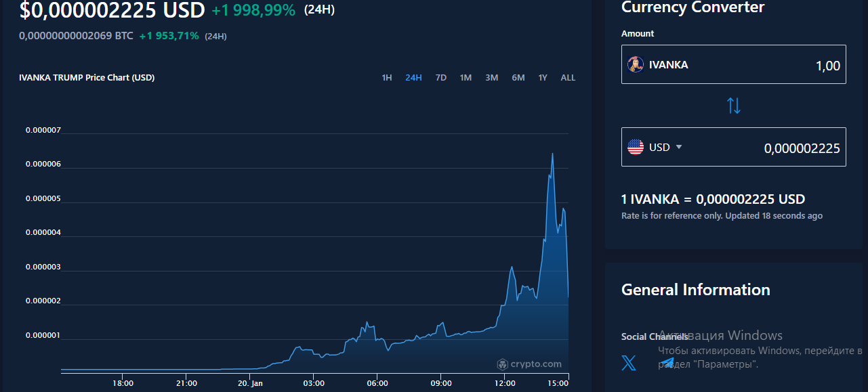This screenshot has width=868, height=392.
Task: Select the 24H chart range
Action: point(413,78)
